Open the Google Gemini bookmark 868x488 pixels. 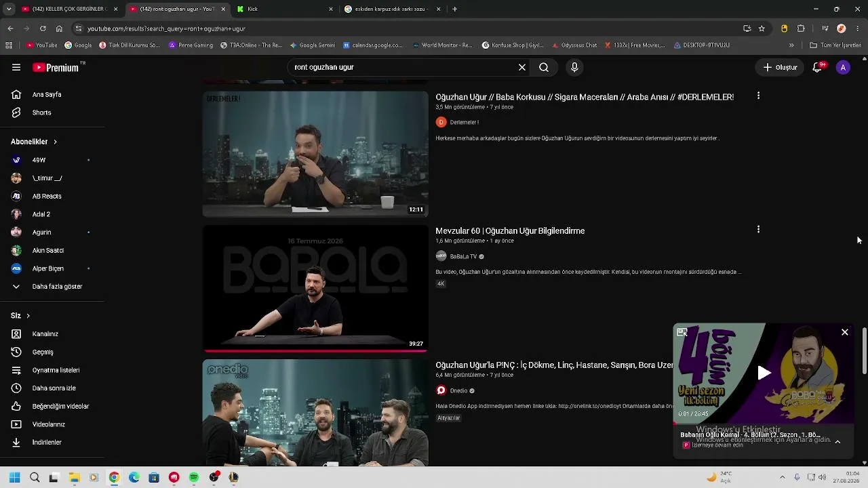tap(312, 45)
